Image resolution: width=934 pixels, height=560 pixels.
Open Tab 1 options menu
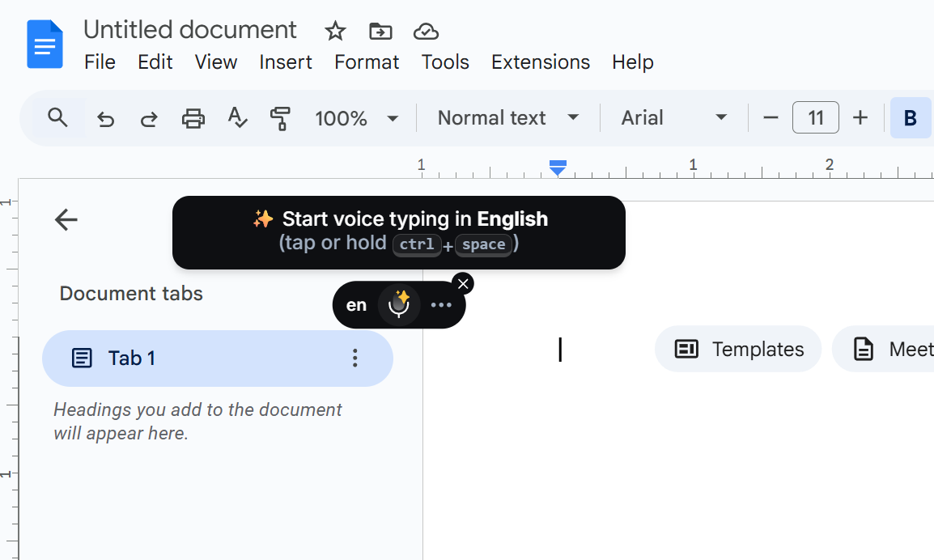[x=355, y=358]
